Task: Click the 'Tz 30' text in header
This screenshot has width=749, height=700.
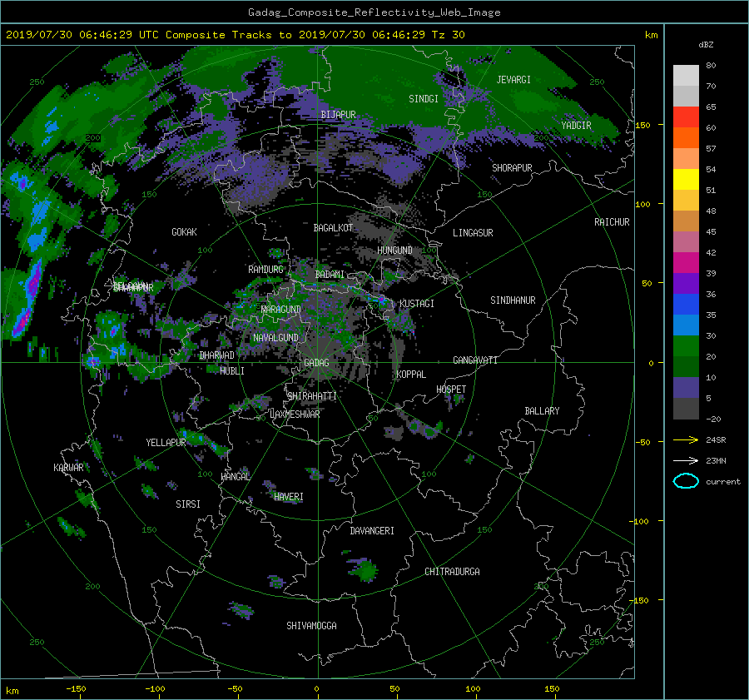Action: pos(448,35)
